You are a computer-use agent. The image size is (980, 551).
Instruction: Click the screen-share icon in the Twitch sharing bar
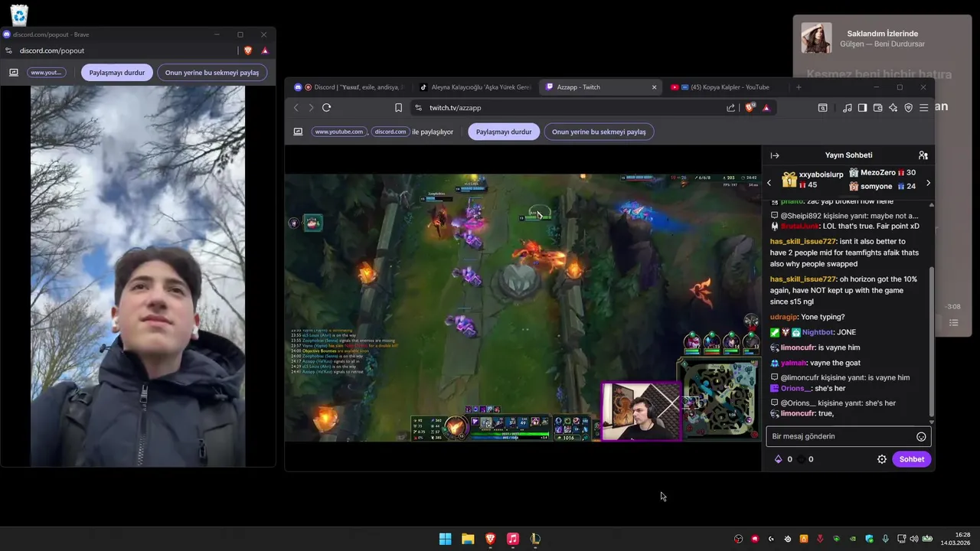coord(298,132)
